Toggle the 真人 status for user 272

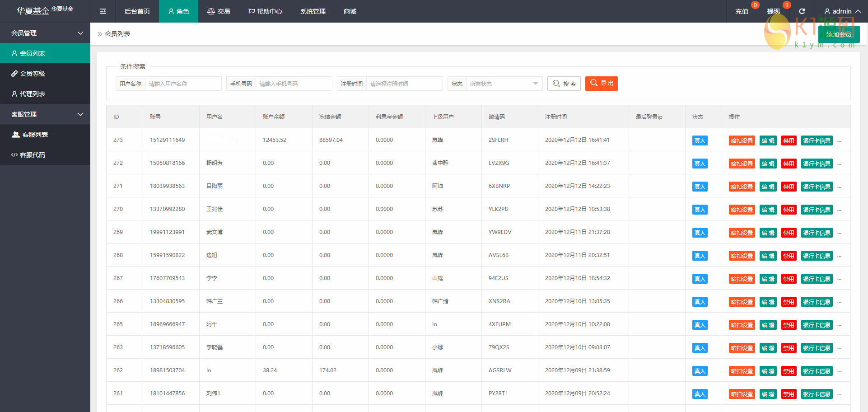[700, 164]
